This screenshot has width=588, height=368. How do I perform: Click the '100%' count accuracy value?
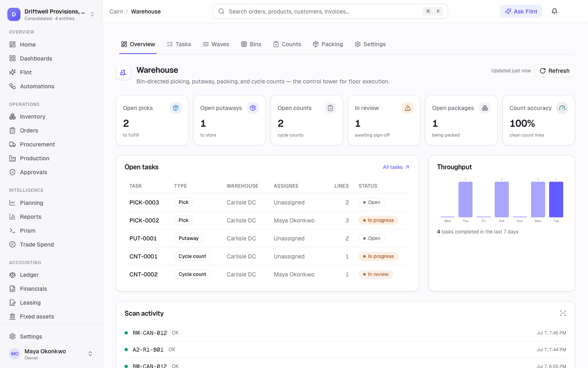(x=522, y=123)
